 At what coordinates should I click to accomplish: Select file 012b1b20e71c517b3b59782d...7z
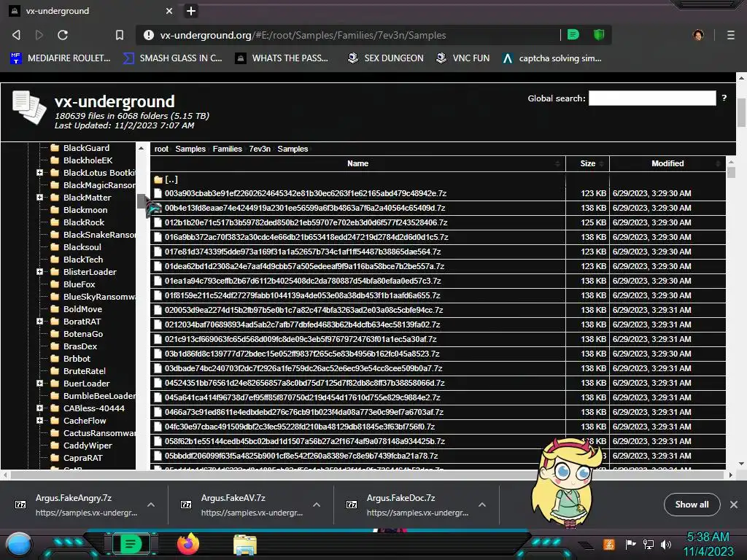[306, 222]
